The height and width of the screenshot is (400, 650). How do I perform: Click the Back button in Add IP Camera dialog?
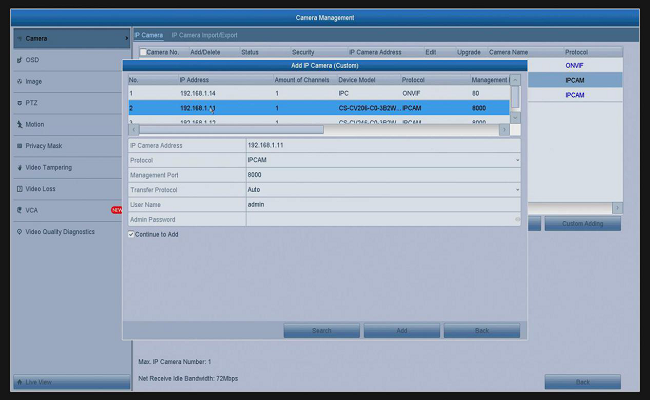click(482, 331)
